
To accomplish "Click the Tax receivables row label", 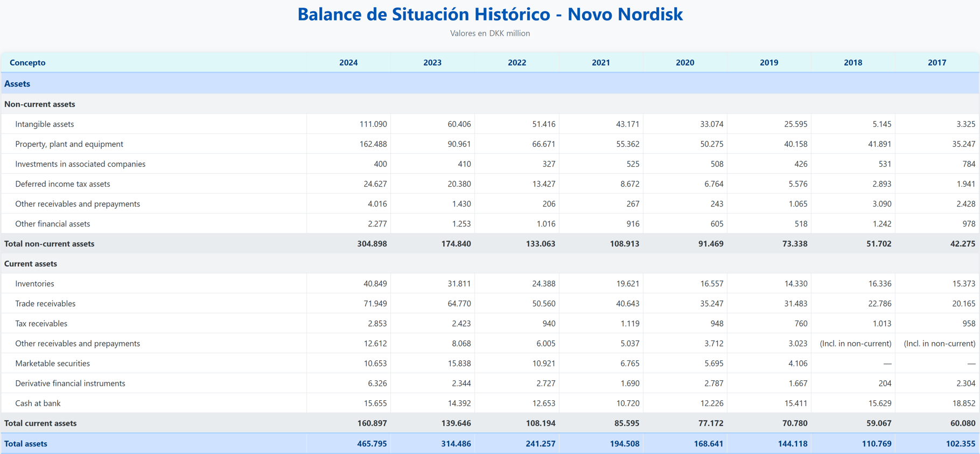I will click(41, 323).
